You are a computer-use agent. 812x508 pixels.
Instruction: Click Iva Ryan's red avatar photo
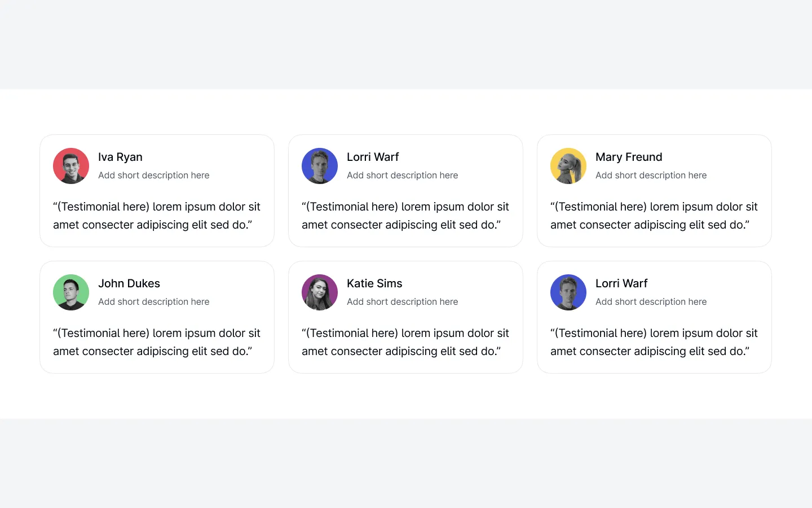[x=71, y=166]
